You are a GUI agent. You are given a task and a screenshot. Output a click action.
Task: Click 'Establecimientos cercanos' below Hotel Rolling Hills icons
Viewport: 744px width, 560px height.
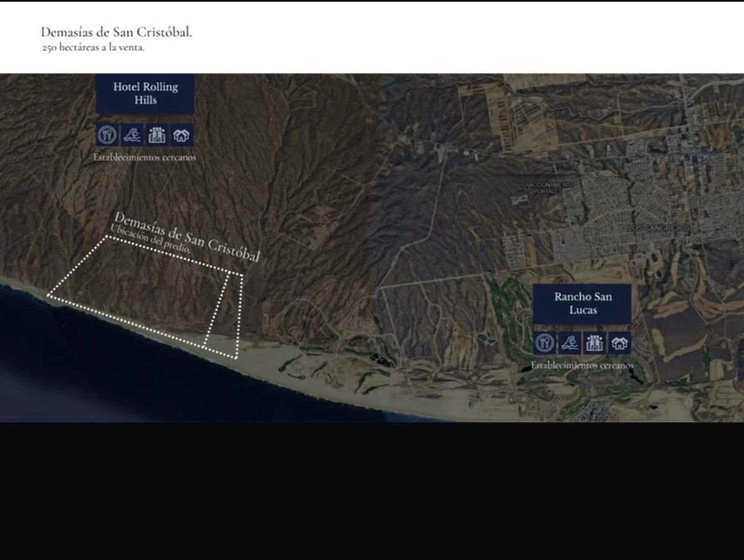pyautogui.click(x=144, y=157)
